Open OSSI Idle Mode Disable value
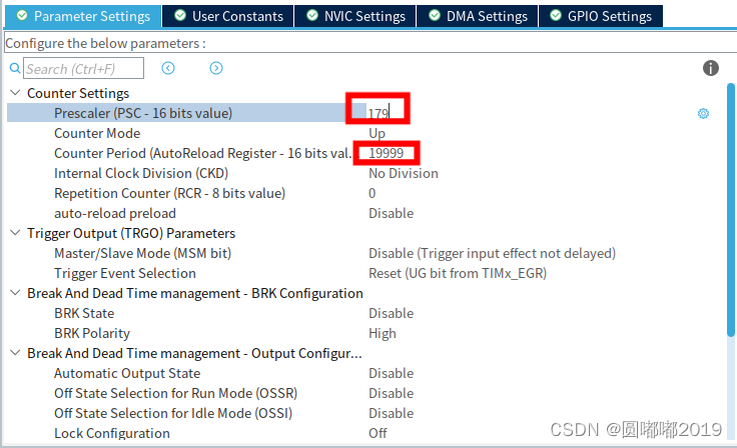Screen dimensions: 737x448 pyautogui.click(x=391, y=413)
